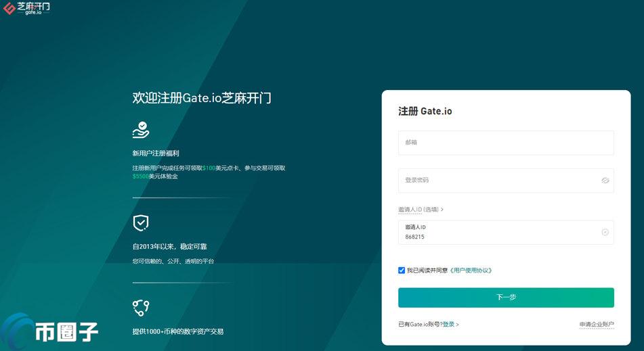Image resolution: width=644 pixels, height=351 pixels.
Task: Click the 注册 Gate.io form heading
Action: click(x=425, y=111)
